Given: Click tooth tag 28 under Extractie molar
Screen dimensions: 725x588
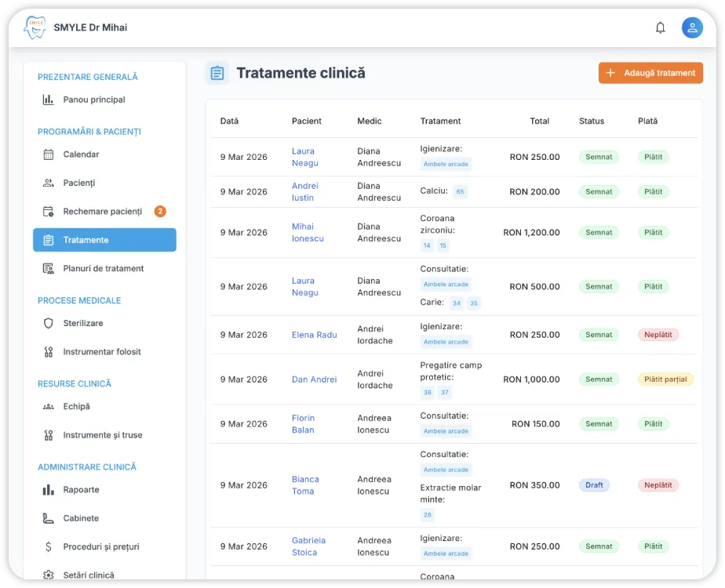Looking at the screenshot, I should click(x=427, y=514).
